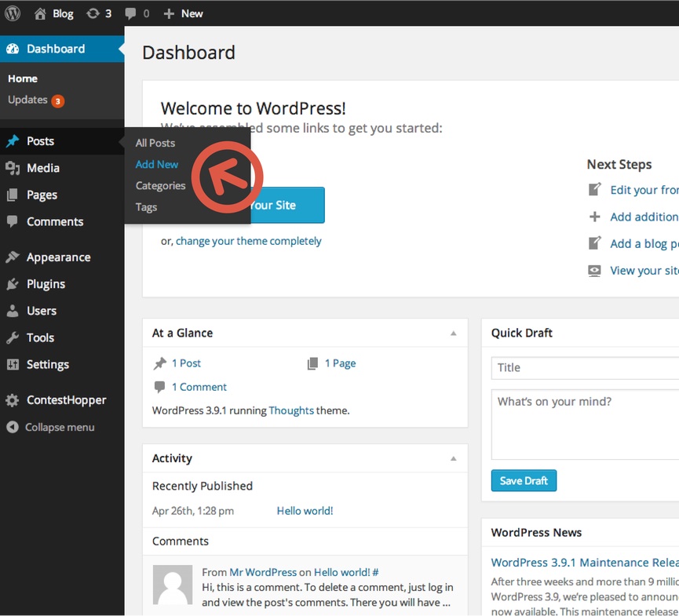Image resolution: width=679 pixels, height=616 pixels.
Task: Open Appearance from the sidebar
Action: (58, 257)
